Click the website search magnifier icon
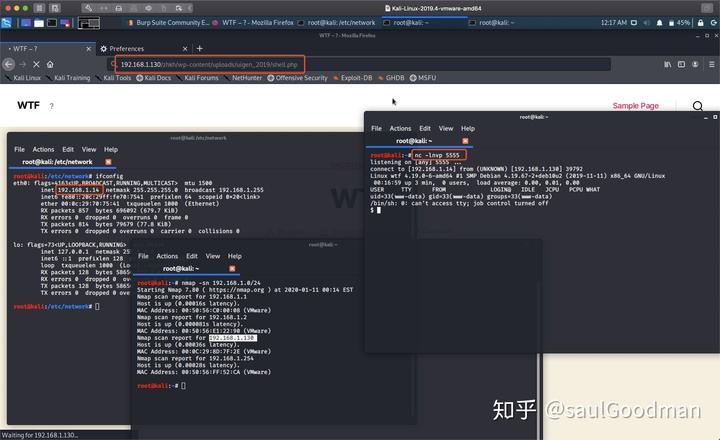720x440 pixels. click(698, 106)
